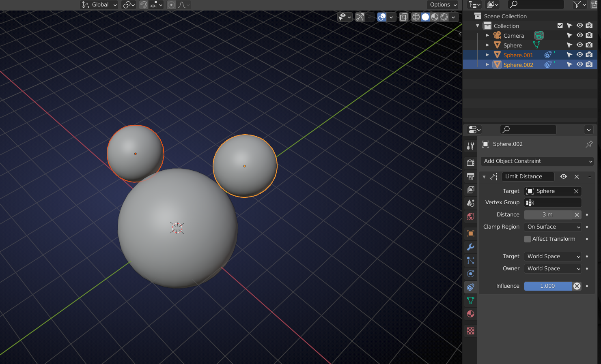Screen dimensions: 601x364
Task: Open the Scene properties tab
Action: pos(470,203)
